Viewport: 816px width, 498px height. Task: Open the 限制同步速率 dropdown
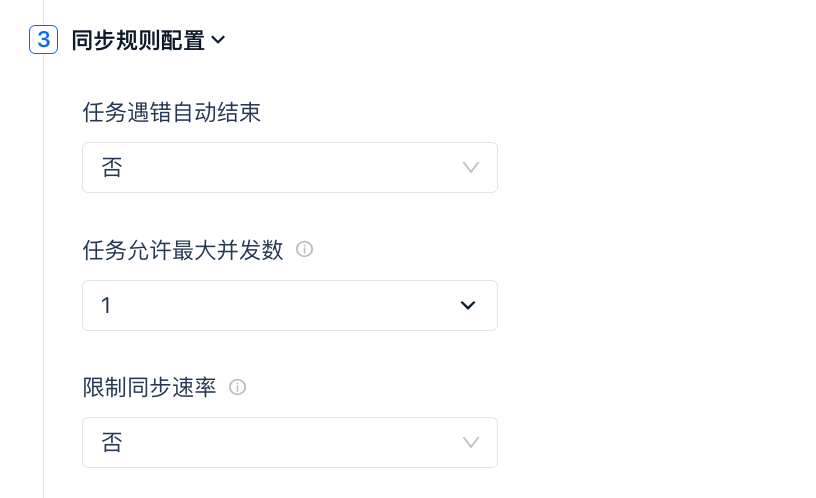[289, 442]
